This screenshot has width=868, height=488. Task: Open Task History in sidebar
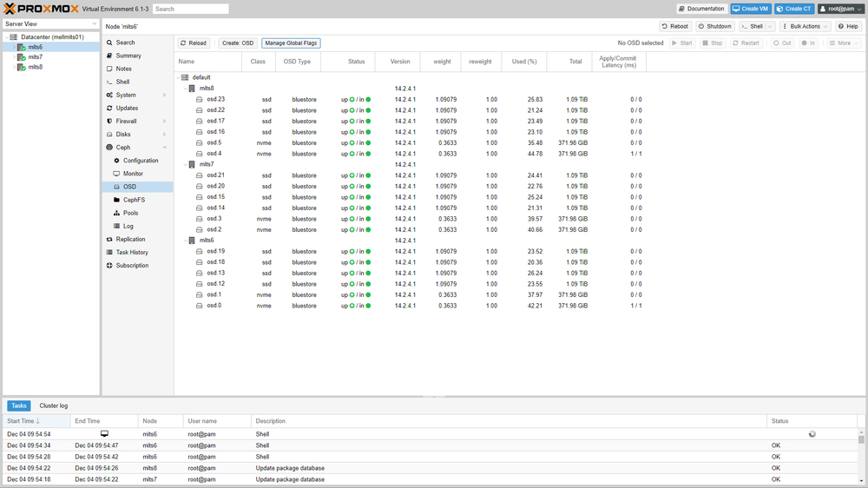pyautogui.click(x=132, y=253)
